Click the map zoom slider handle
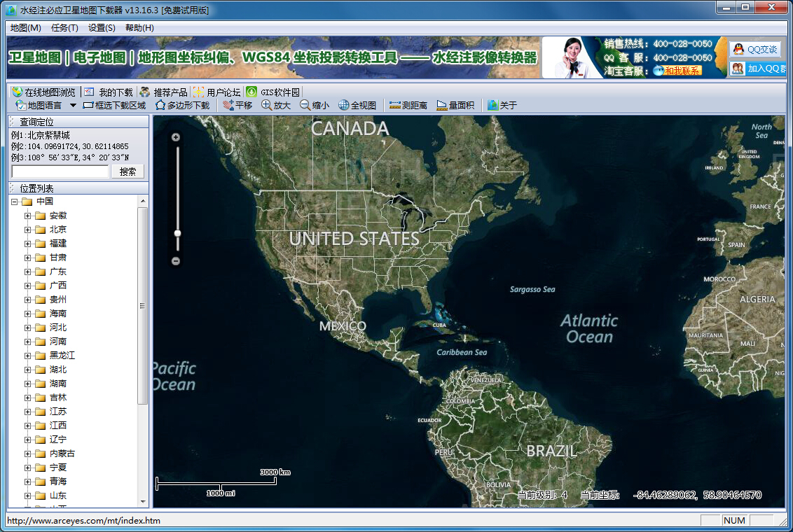The image size is (793, 532). 177,233
